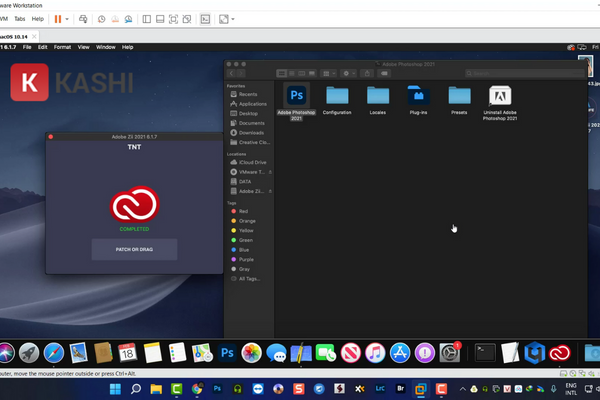Expand the Finder action gear dropdown
The height and width of the screenshot is (400, 600).
click(350, 73)
